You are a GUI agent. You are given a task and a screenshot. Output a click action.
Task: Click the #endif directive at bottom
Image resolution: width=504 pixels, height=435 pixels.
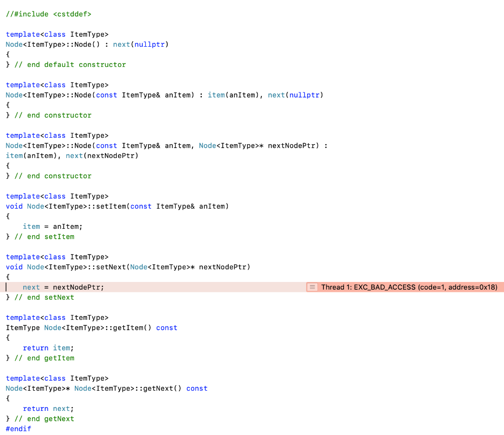[18, 429]
